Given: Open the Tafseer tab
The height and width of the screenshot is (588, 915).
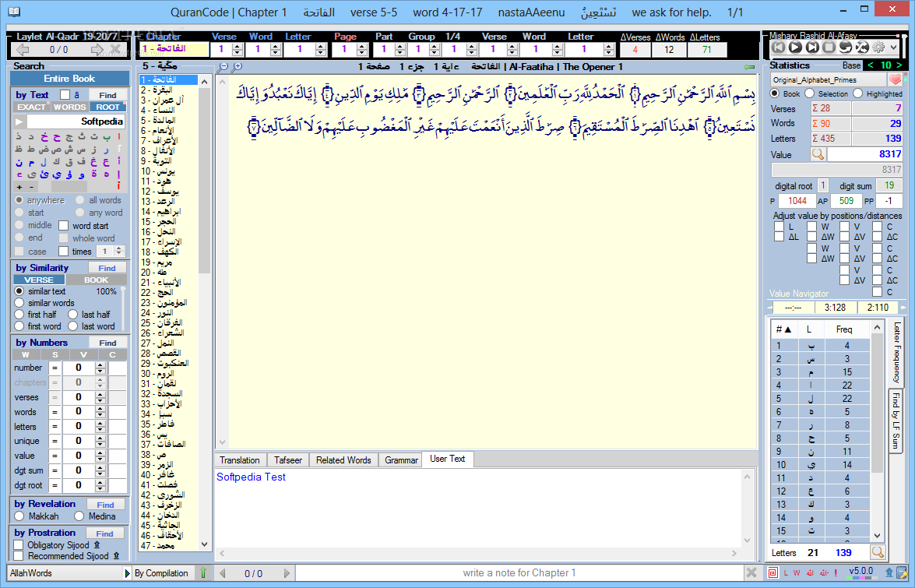Looking at the screenshot, I should pyautogui.click(x=288, y=460).
